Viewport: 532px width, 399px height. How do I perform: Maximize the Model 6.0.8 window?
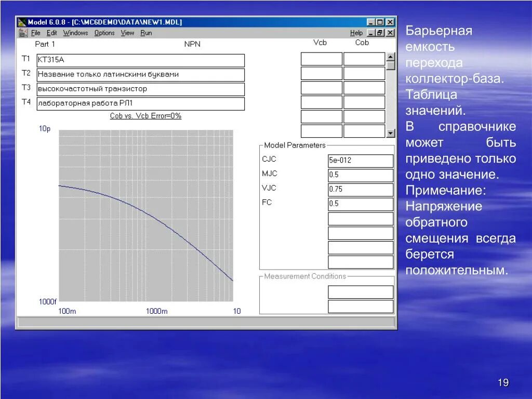tap(380, 22)
